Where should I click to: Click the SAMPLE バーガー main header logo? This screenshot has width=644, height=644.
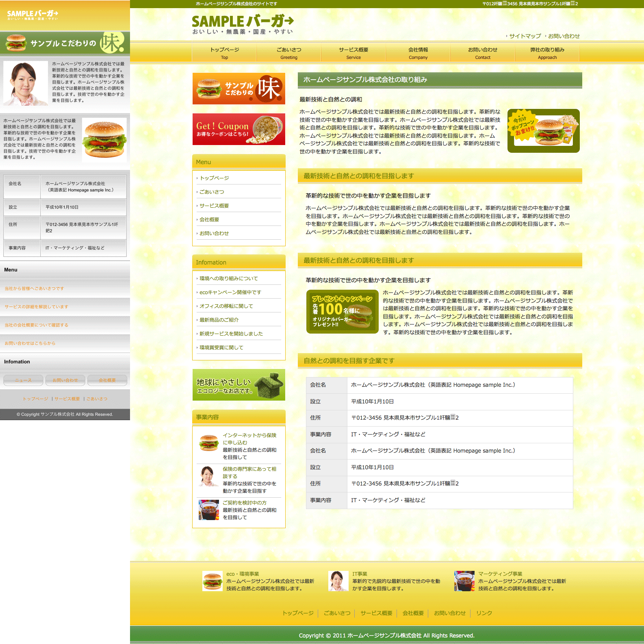tap(243, 24)
